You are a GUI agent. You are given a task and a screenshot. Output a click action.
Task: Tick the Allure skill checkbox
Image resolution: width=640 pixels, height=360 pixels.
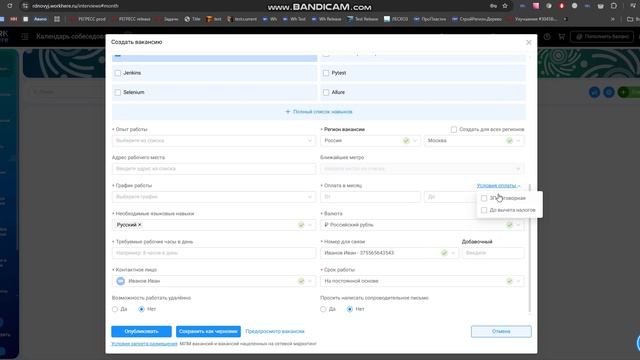pos(326,93)
